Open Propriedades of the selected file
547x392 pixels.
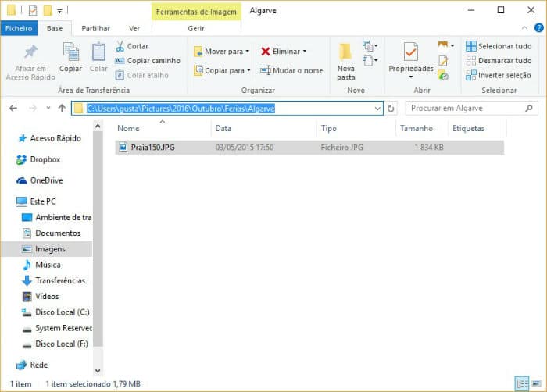click(410, 57)
